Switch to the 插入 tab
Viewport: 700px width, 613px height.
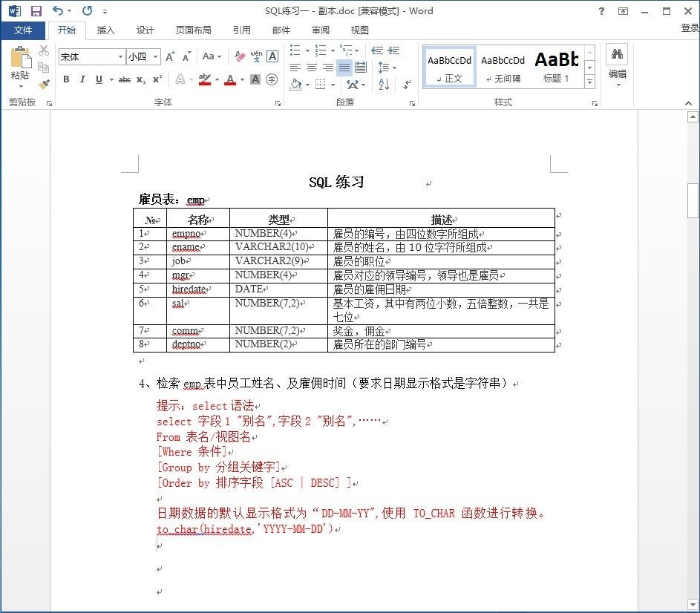pos(106,30)
